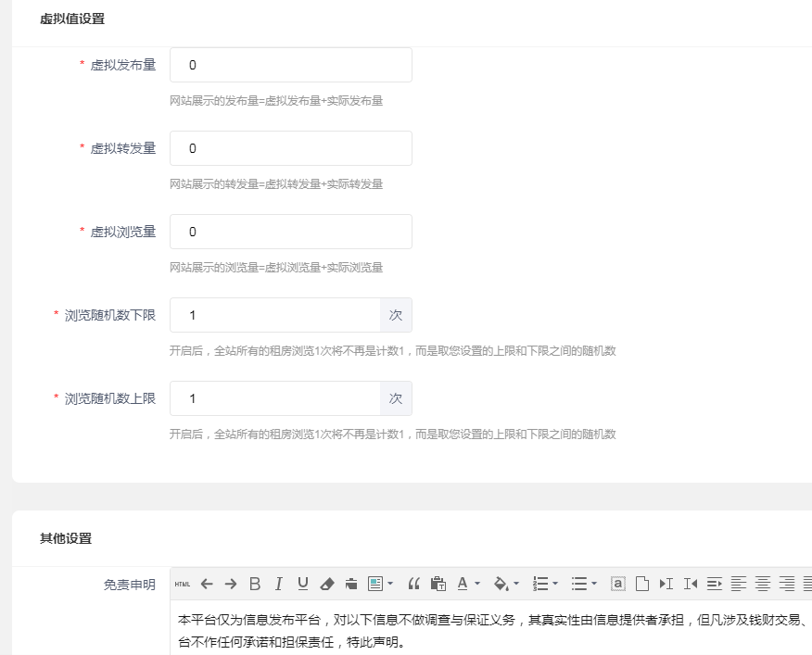Switch editor to HTML source mode

click(x=183, y=584)
